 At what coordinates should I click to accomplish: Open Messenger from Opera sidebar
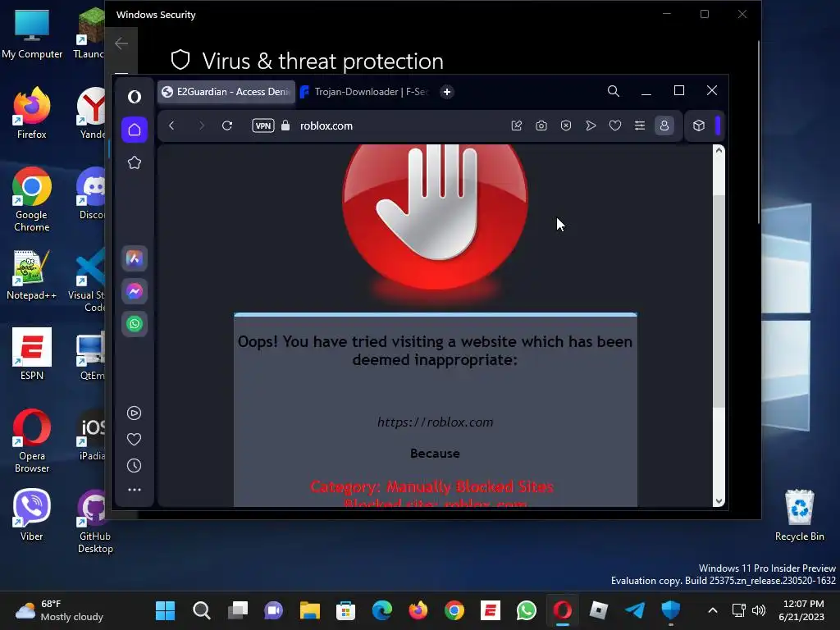coord(135,291)
